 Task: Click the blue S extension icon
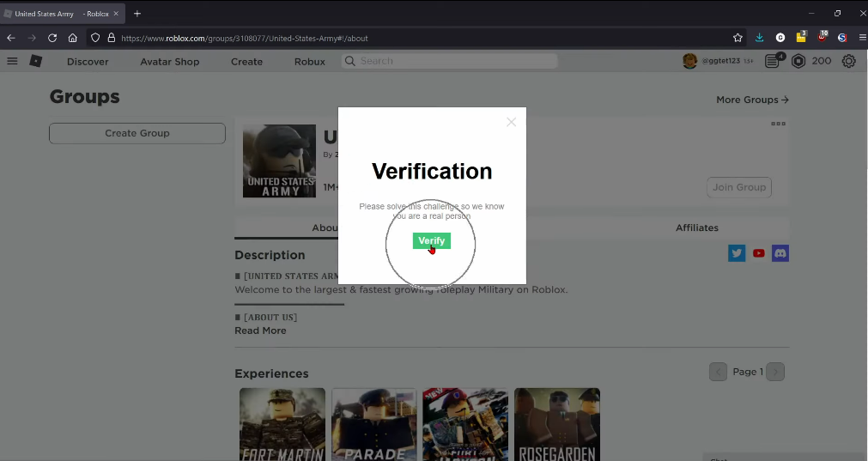[x=842, y=38]
